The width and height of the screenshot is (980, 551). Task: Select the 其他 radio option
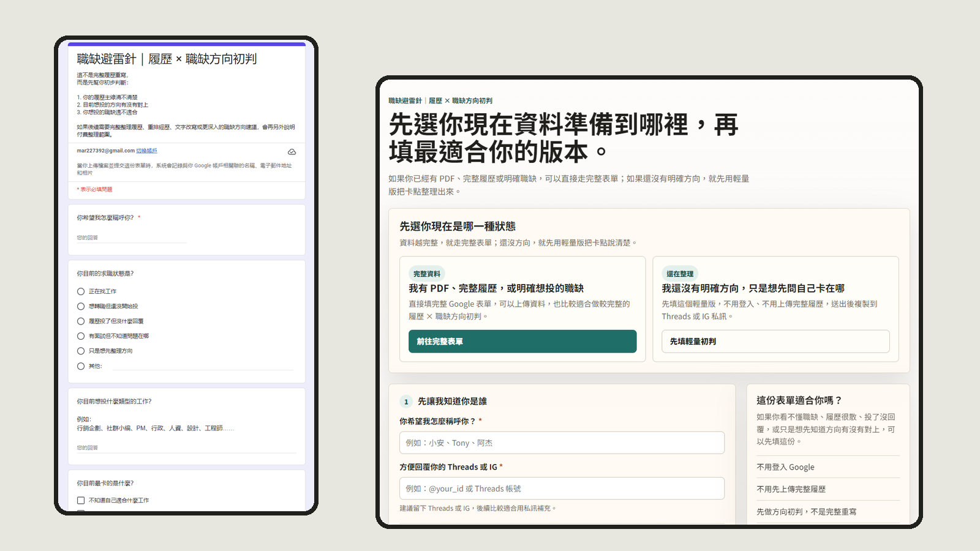click(81, 366)
